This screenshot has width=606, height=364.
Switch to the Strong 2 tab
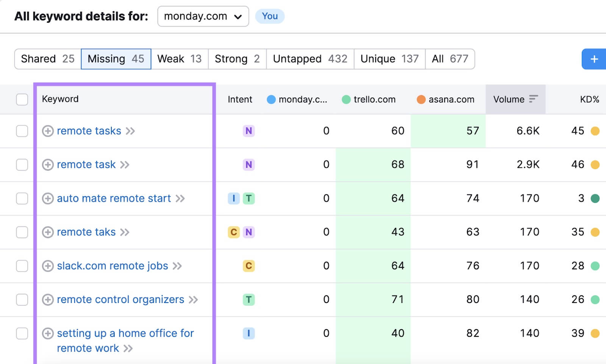coord(237,59)
